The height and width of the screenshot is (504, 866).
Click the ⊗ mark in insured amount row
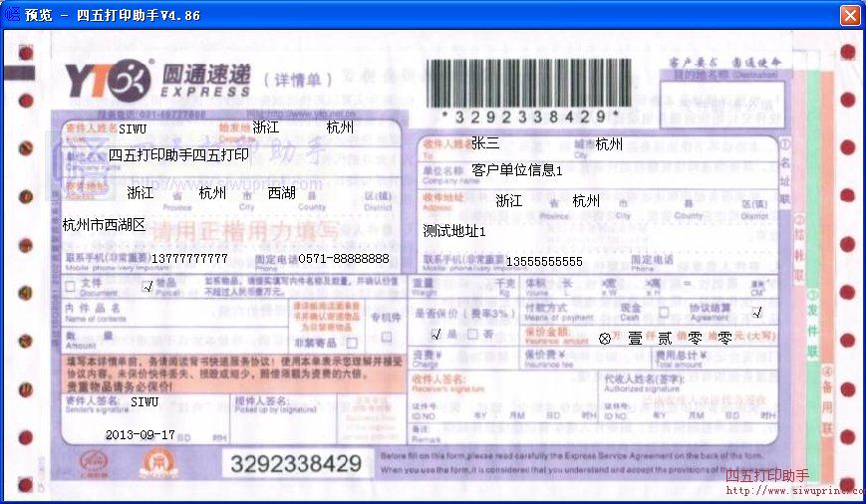pos(605,339)
